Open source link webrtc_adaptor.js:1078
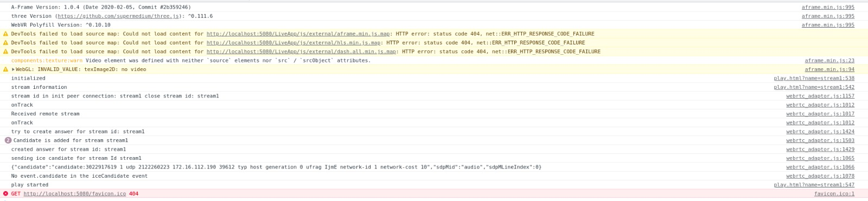 click(x=820, y=176)
